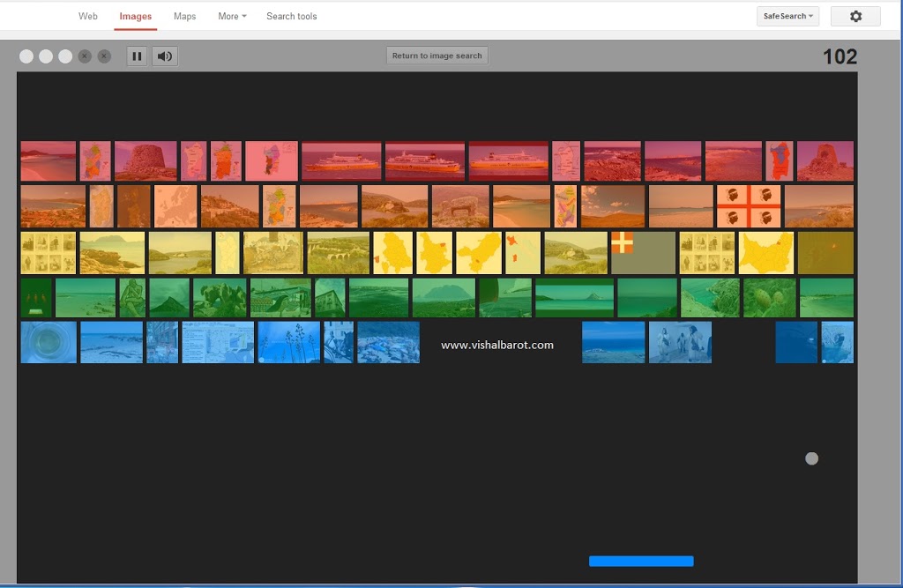Click the Return to image search button
Viewport: 903px width, 588px height.
coord(437,55)
